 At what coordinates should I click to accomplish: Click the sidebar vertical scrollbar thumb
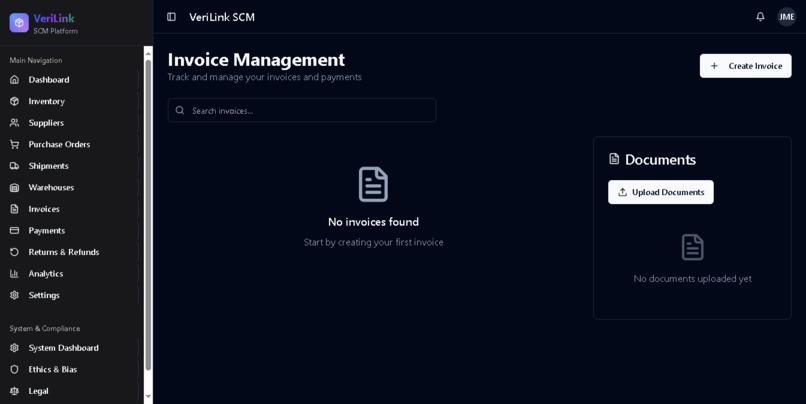pos(148,215)
